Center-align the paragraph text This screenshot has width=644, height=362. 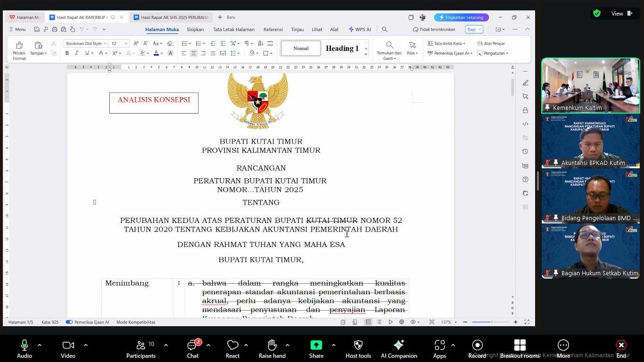(193, 53)
